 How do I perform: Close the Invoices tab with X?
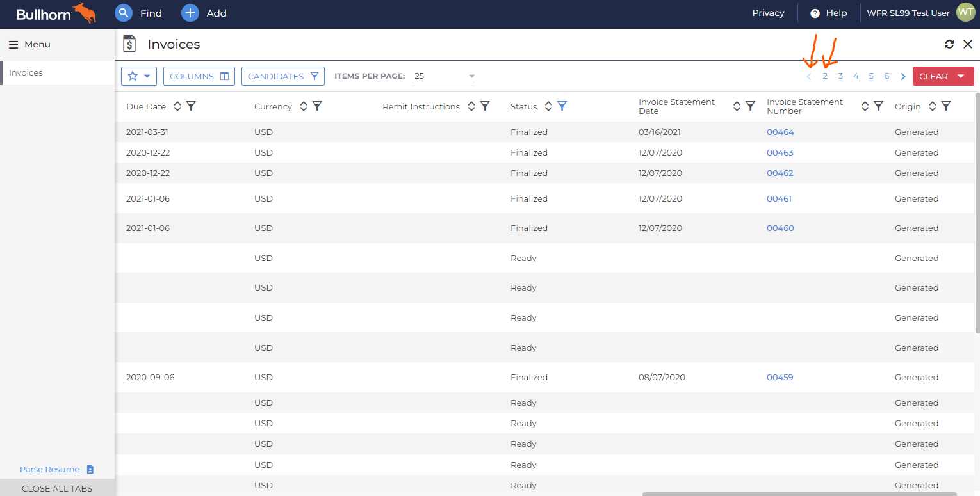click(968, 44)
